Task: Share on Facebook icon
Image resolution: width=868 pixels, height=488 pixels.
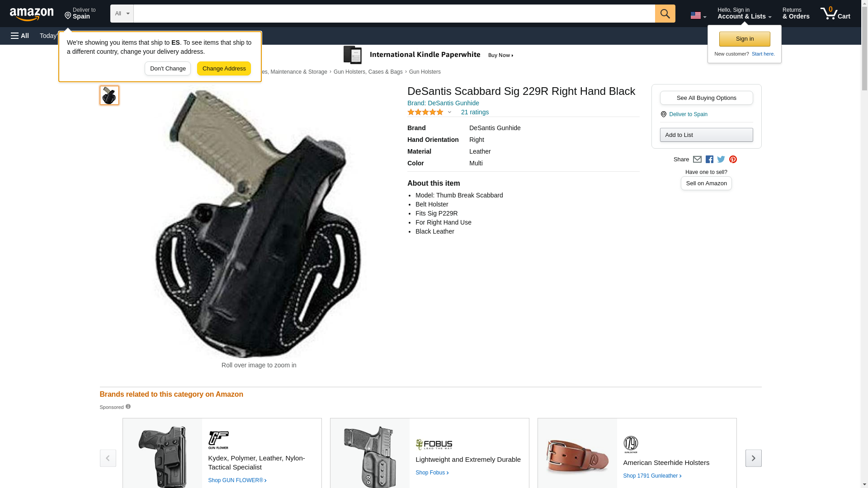Action: pyautogui.click(x=709, y=160)
